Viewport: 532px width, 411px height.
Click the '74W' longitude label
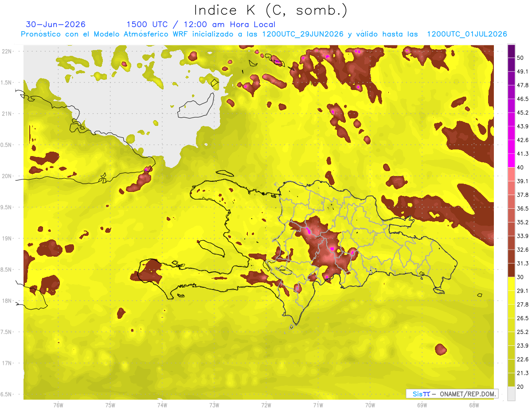point(162,405)
